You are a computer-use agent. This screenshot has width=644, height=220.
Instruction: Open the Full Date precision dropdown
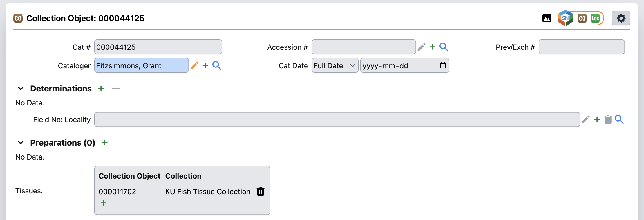tap(335, 66)
